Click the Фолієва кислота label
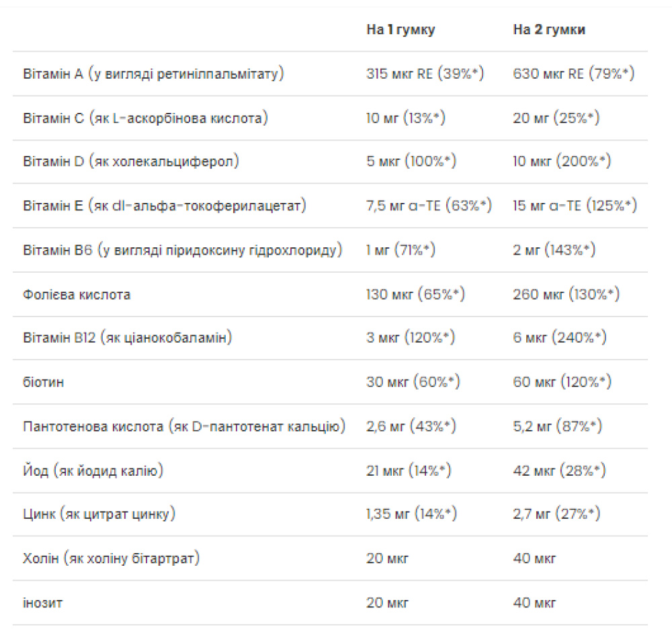 click(77, 294)
